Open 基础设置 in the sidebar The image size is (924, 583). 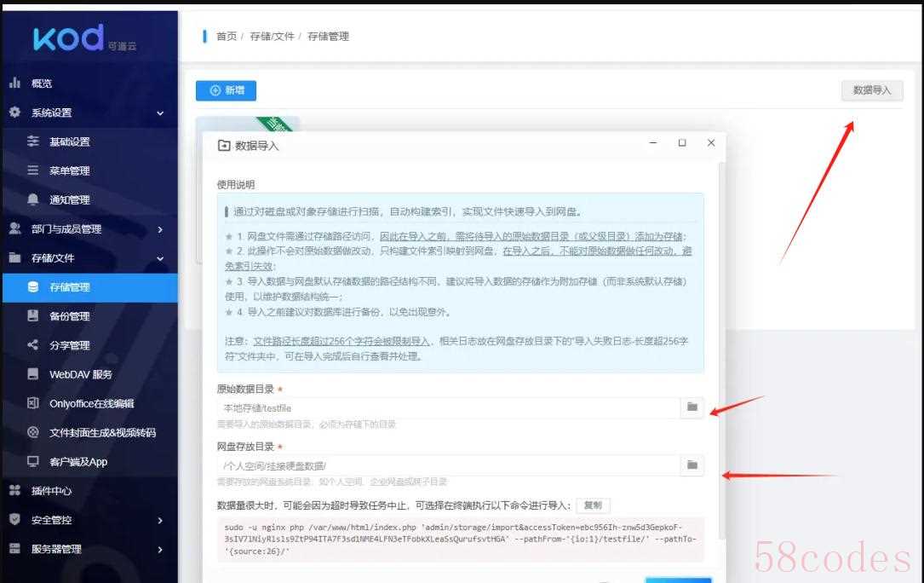(89, 141)
